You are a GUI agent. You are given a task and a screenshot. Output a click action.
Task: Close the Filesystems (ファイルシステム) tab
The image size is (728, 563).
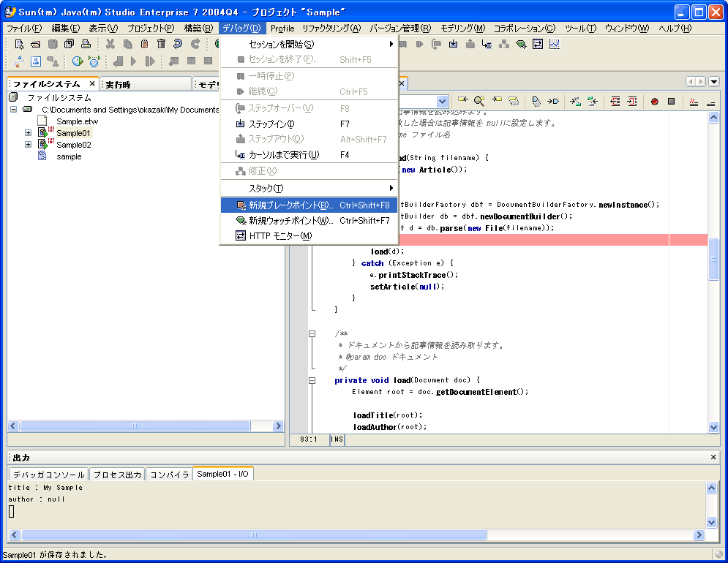tap(92, 83)
